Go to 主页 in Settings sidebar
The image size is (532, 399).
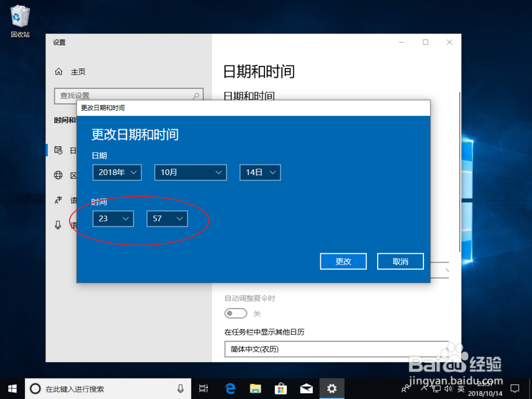(x=78, y=72)
